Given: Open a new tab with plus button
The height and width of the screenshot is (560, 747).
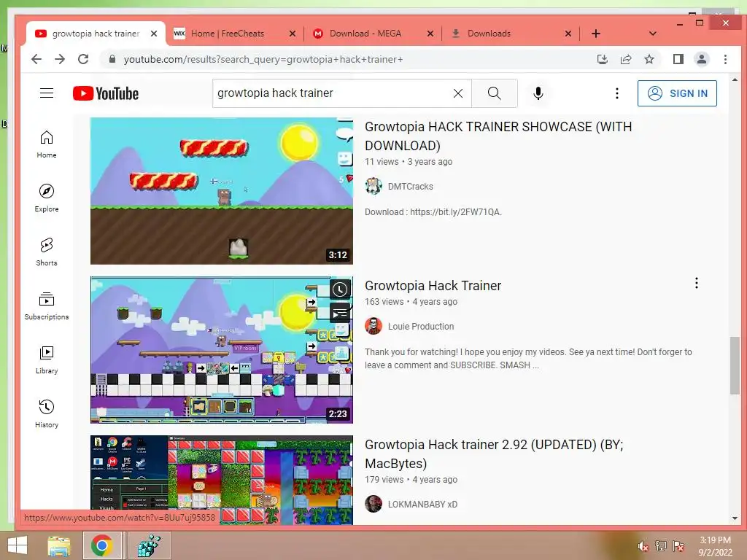Looking at the screenshot, I should click(x=595, y=34).
